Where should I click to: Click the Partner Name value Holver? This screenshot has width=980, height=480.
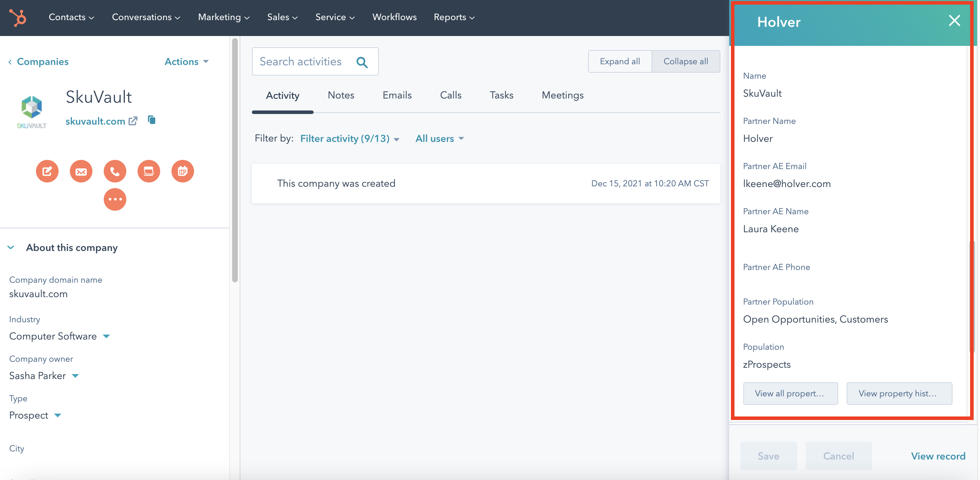click(758, 139)
